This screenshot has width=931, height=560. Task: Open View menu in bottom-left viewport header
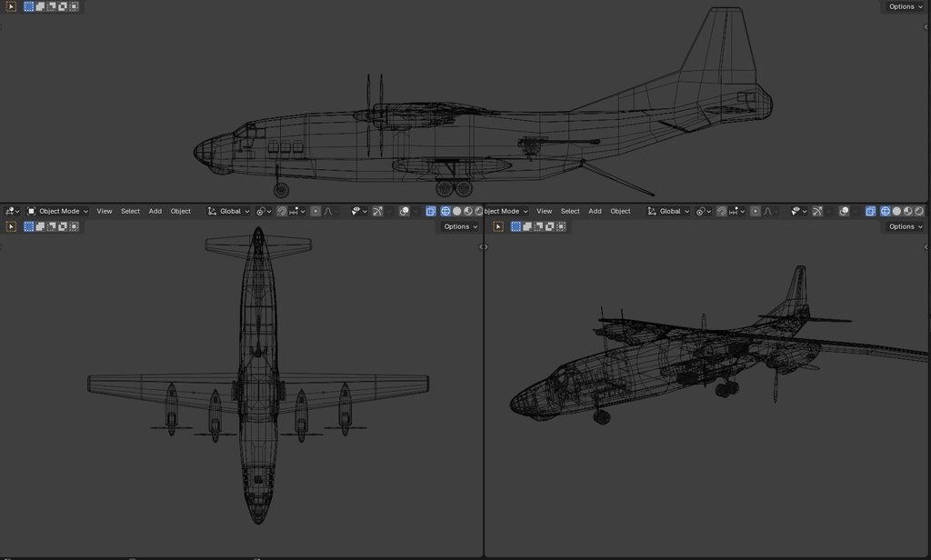[105, 211]
